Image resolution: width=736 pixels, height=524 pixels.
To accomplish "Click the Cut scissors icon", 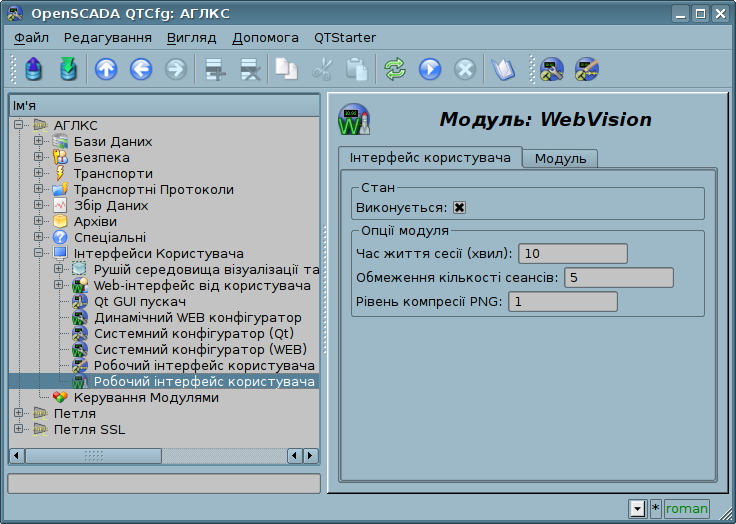I will point(322,69).
